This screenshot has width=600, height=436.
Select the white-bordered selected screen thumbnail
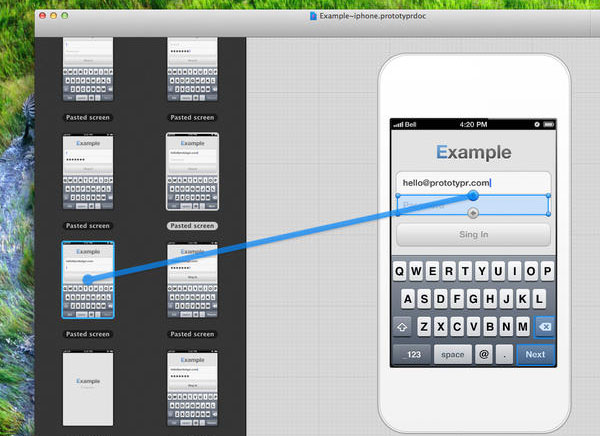point(192,171)
